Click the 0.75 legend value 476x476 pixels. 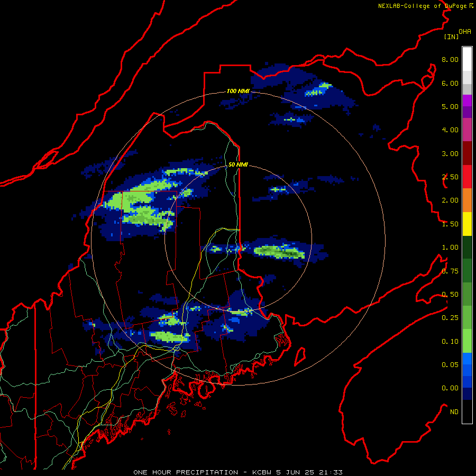[x=450, y=271]
